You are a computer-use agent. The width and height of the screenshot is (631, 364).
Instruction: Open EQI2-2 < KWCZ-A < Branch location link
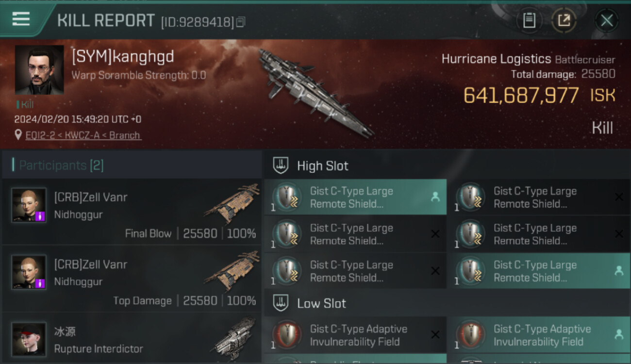click(83, 135)
